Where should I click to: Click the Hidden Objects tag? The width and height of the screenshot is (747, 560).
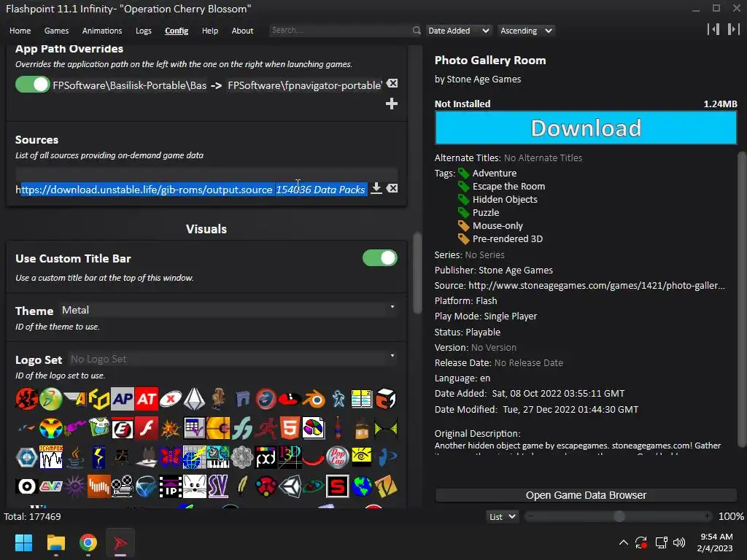tap(505, 200)
